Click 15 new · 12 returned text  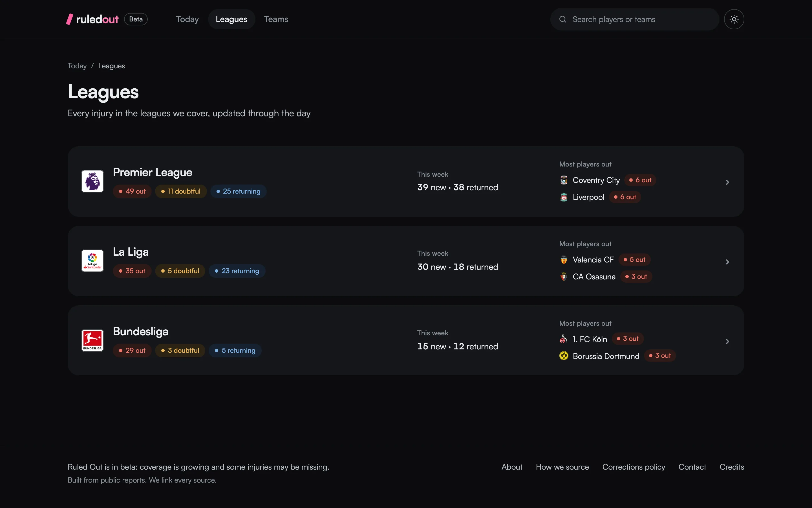(x=457, y=347)
